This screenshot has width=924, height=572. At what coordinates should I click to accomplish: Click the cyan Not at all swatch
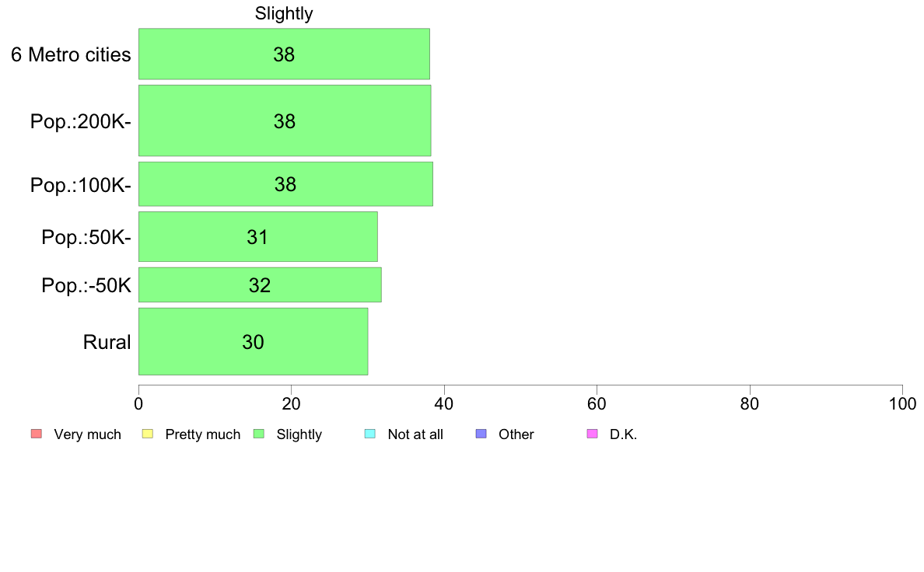pyautogui.click(x=370, y=434)
